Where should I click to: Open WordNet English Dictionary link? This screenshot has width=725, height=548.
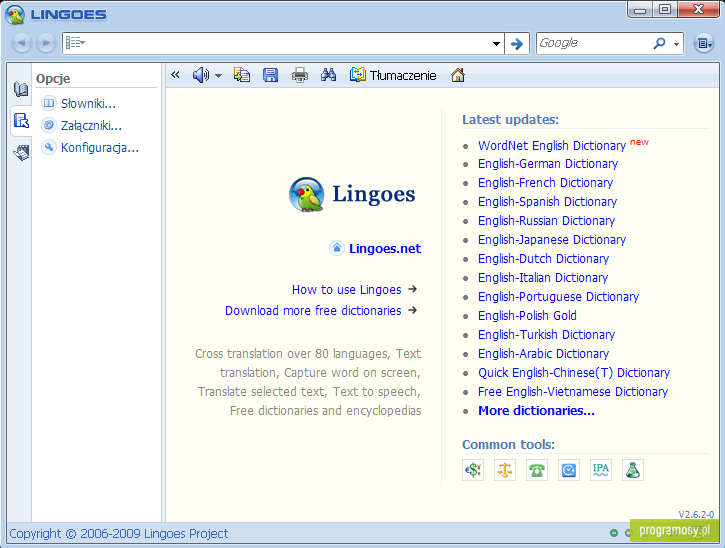point(552,146)
